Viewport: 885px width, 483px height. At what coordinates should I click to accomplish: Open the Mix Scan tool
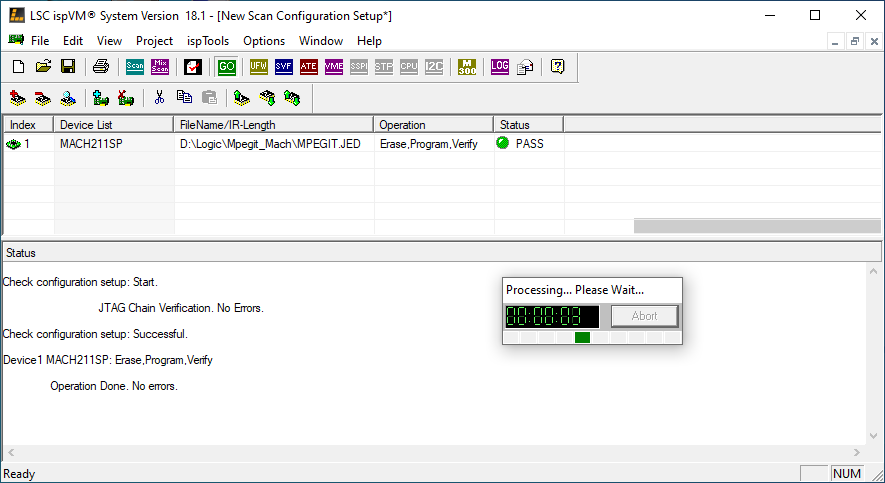click(x=160, y=67)
